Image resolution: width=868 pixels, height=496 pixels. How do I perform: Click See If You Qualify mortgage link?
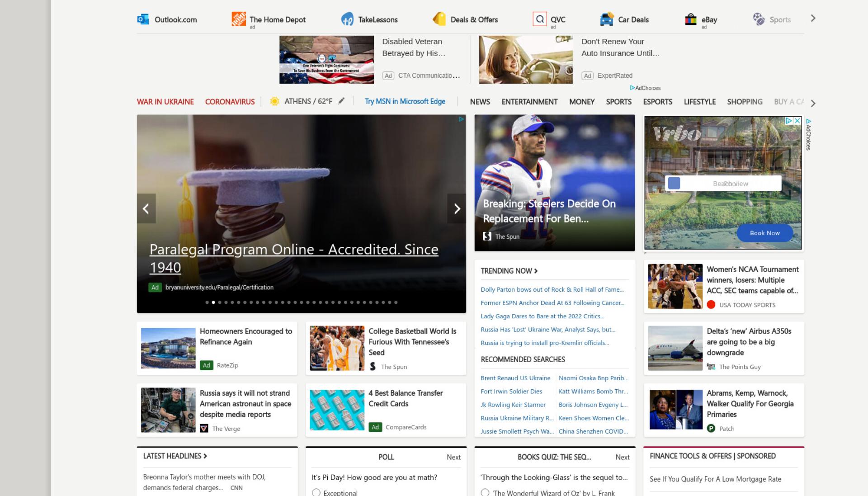(x=715, y=479)
